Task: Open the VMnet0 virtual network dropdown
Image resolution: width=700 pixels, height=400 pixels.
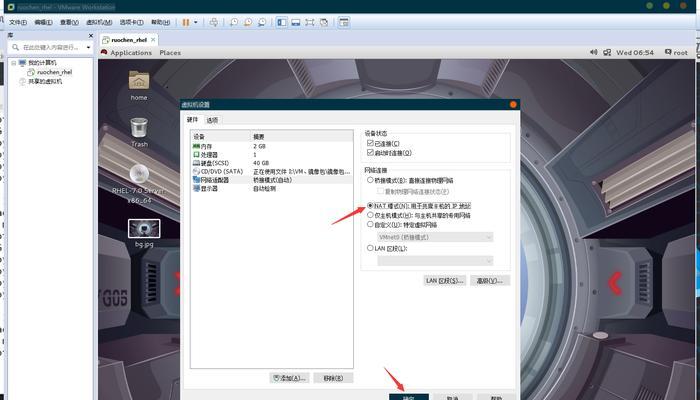Action: coord(435,237)
